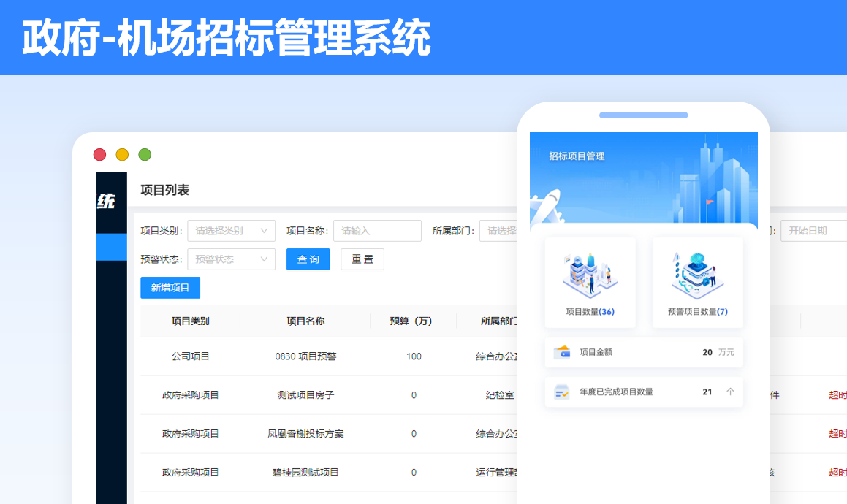The height and width of the screenshot is (504, 847).
Task: Click the 所属部门 column header
Action: (x=498, y=321)
